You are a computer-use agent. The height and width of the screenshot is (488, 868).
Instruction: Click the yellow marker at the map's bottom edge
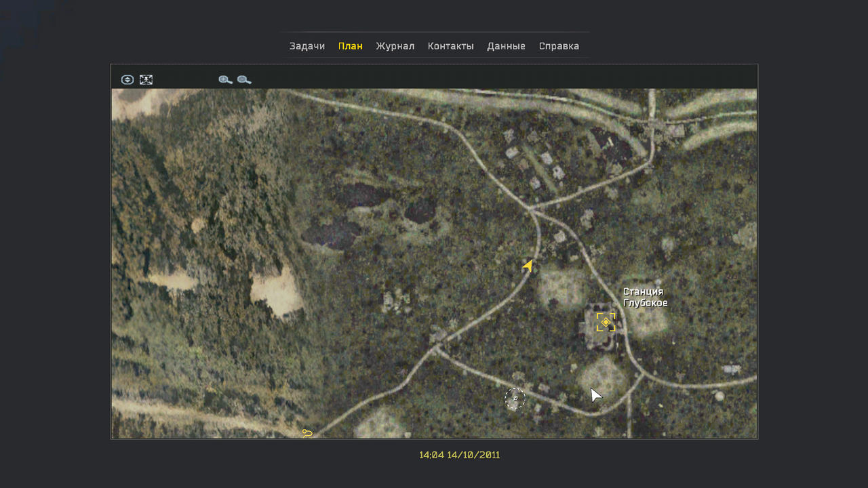pyautogui.click(x=307, y=433)
